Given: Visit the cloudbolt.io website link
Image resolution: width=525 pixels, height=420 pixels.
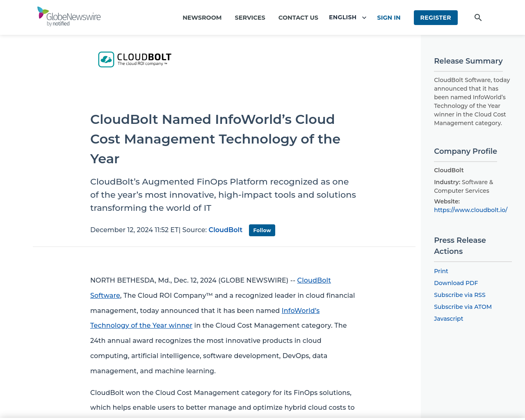Looking at the screenshot, I should coord(470,210).
